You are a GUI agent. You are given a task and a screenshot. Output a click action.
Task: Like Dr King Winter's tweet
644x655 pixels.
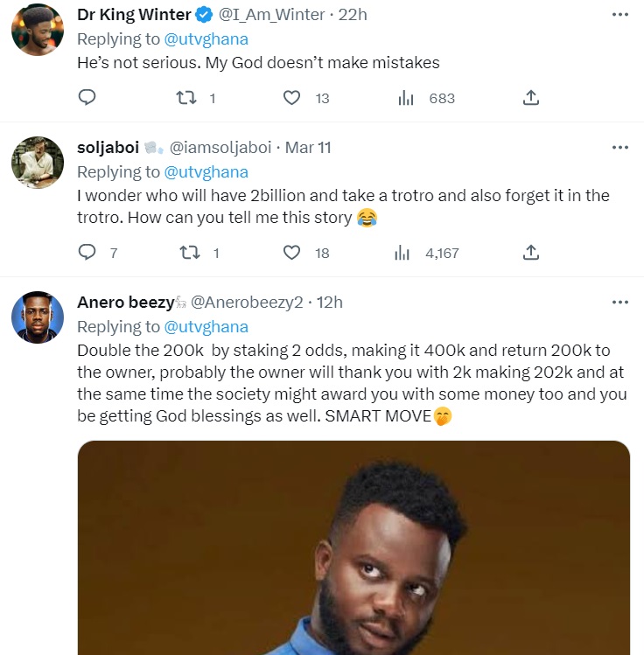tap(292, 98)
